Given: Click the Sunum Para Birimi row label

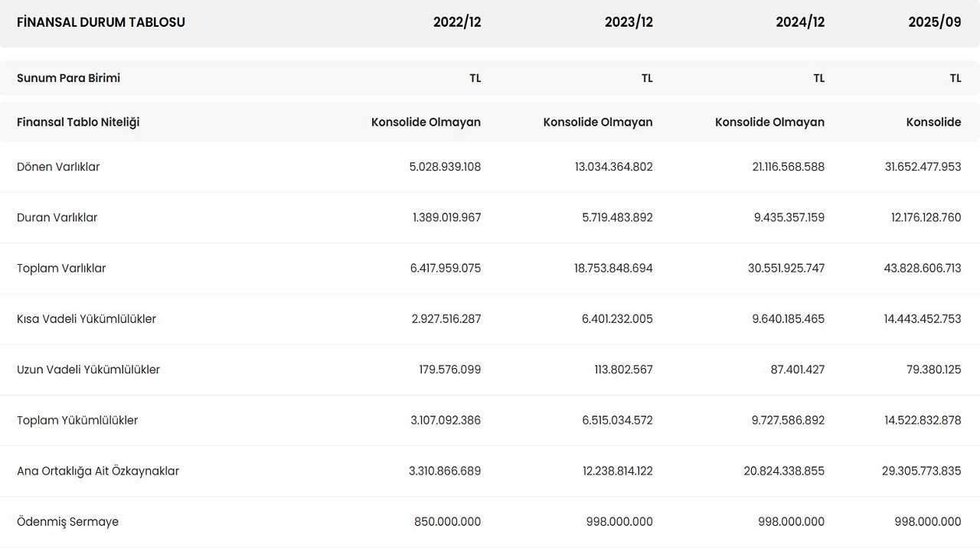Looking at the screenshot, I should (x=69, y=78).
